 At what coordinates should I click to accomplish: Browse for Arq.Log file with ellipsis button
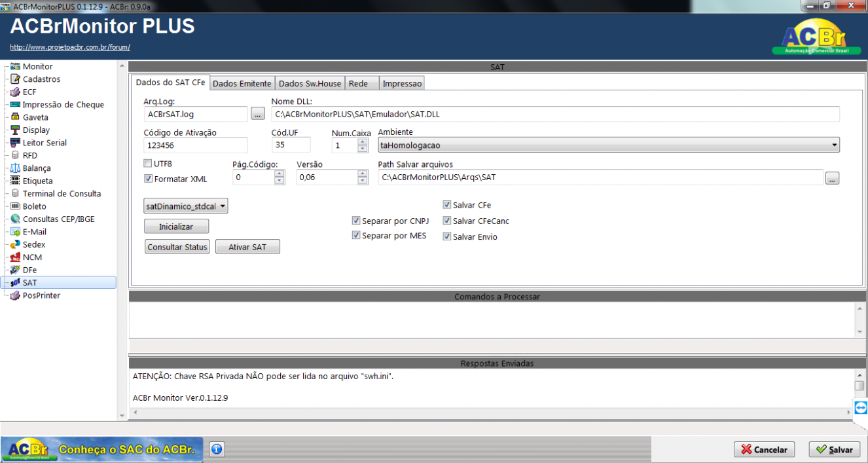(258, 115)
